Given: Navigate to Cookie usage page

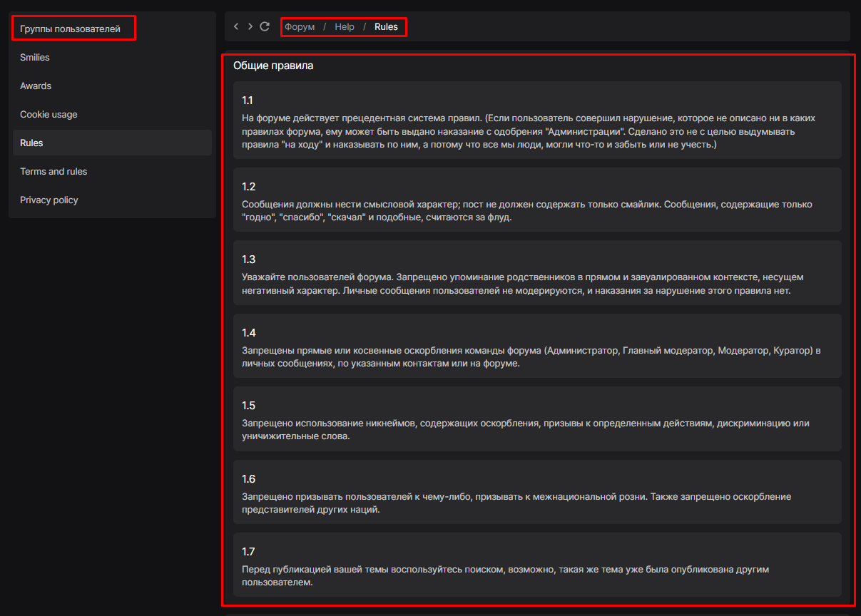Looking at the screenshot, I should (49, 115).
